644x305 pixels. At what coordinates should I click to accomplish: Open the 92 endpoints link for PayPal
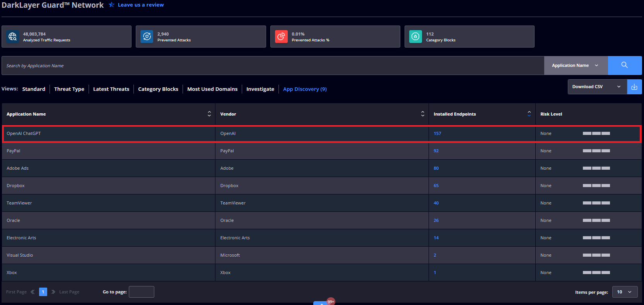point(436,151)
